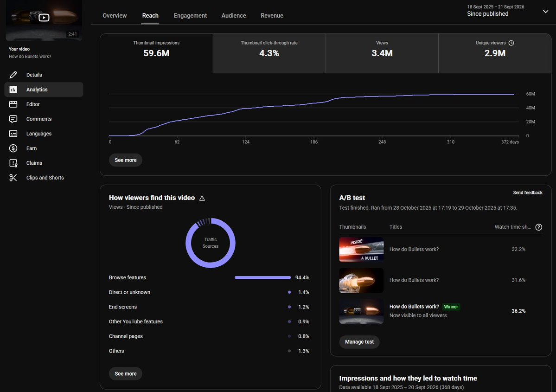
Task: Click the Languages subtitles icon
Action: pyautogui.click(x=13, y=134)
